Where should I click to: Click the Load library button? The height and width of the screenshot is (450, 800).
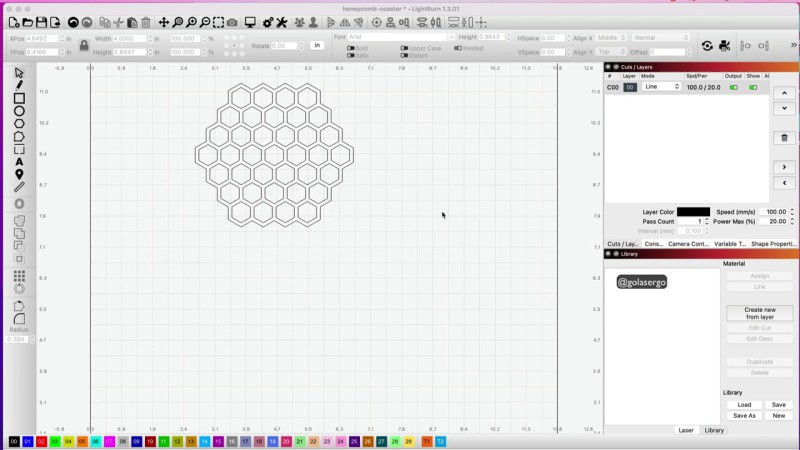click(744, 405)
